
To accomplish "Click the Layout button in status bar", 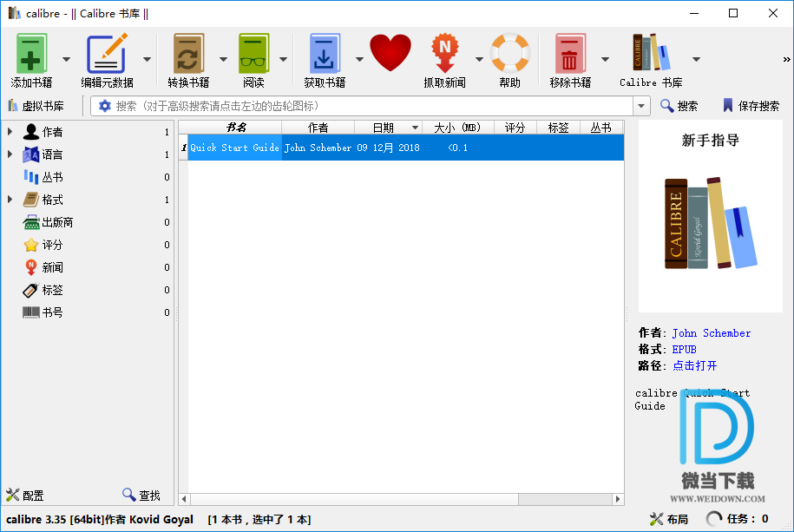I will (x=669, y=519).
